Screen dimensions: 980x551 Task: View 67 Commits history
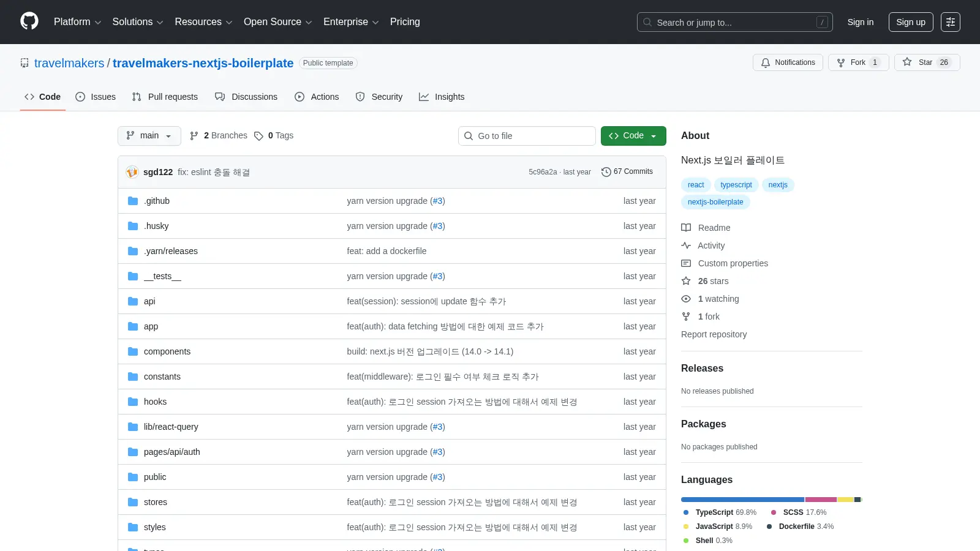(x=627, y=172)
